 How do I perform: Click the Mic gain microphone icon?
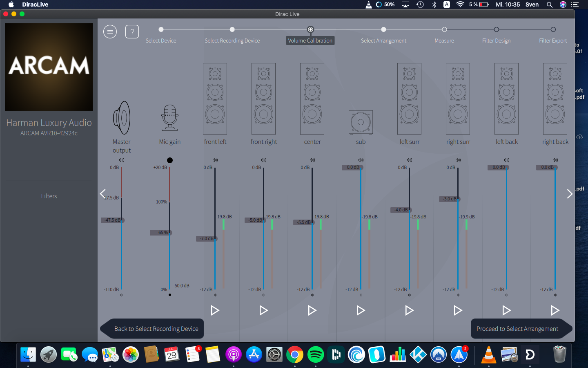point(169,118)
